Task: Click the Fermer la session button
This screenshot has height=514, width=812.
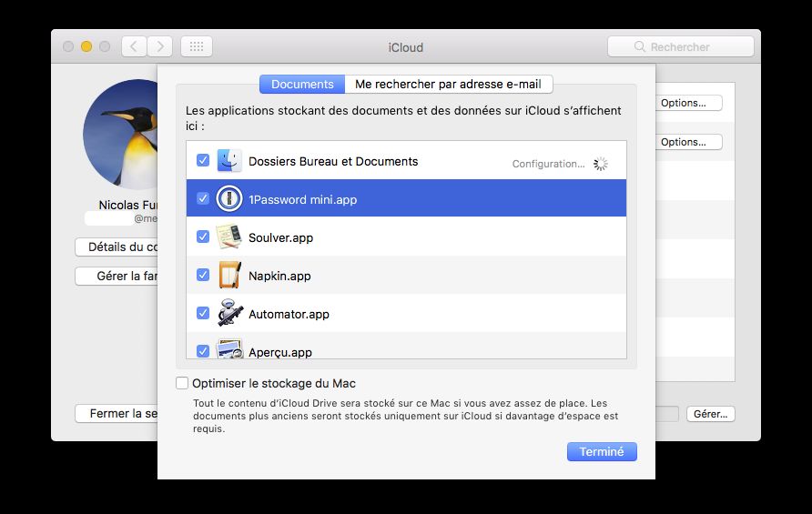Action: [x=117, y=414]
